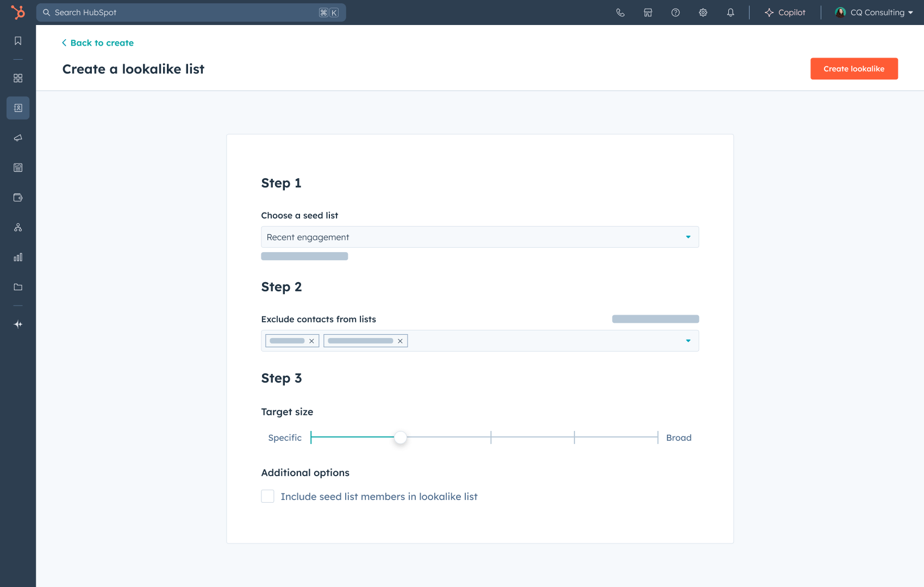Click the Specific slider label
The height and width of the screenshot is (587, 924).
coord(285,438)
